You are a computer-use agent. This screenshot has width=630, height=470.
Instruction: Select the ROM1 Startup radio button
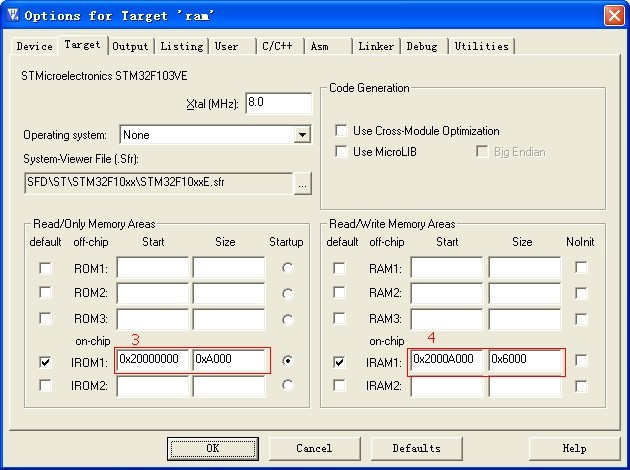[288, 268]
